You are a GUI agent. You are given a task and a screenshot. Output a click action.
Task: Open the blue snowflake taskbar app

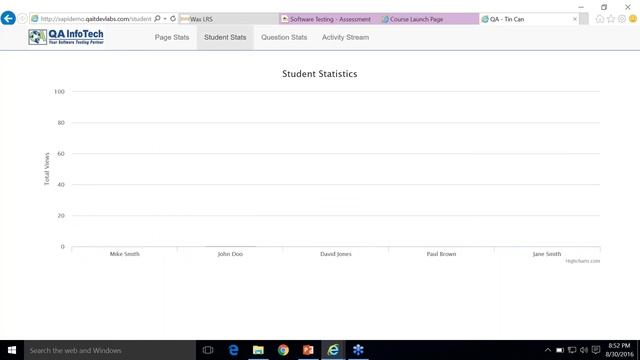click(x=358, y=350)
